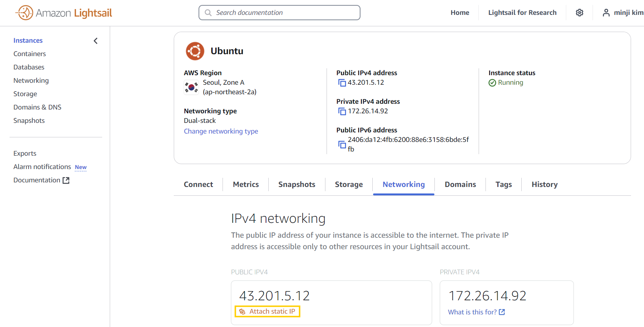Click the Seoul, Zone A region text
Image resolution: width=644 pixels, height=327 pixels.
click(x=224, y=82)
